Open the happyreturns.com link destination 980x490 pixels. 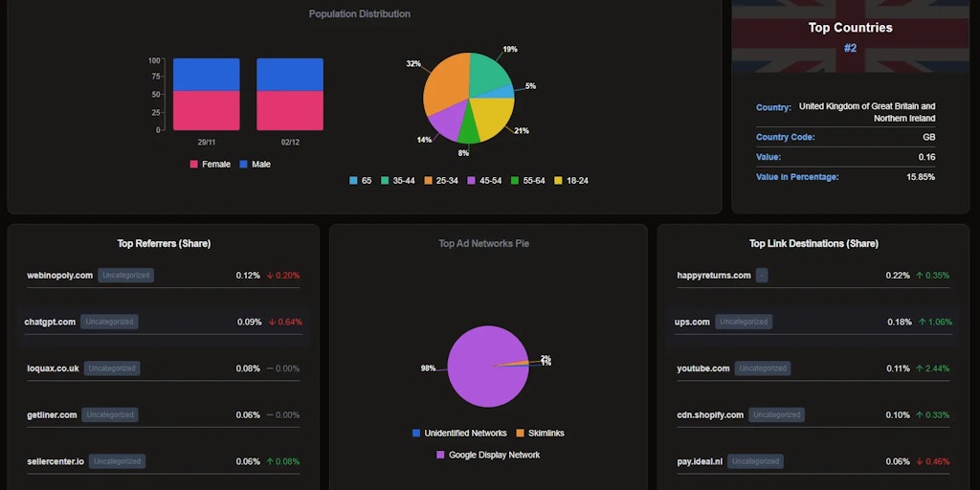(x=714, y=276)
